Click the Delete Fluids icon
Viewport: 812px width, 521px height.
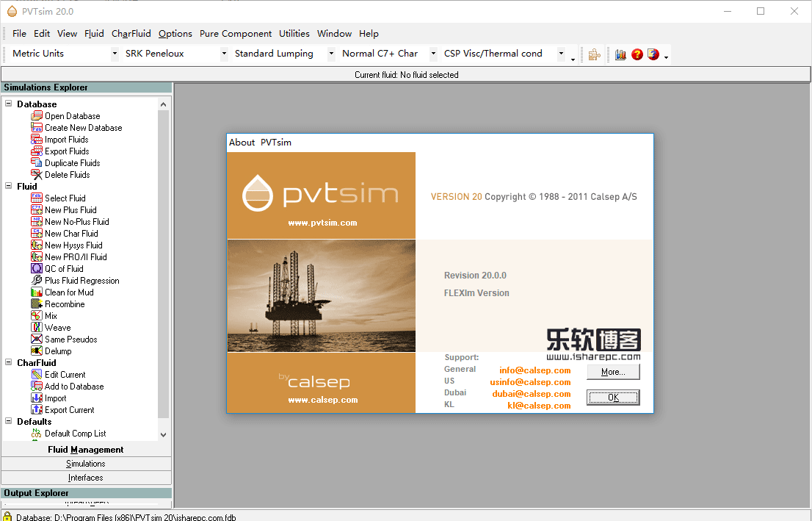tap(36, 175)
